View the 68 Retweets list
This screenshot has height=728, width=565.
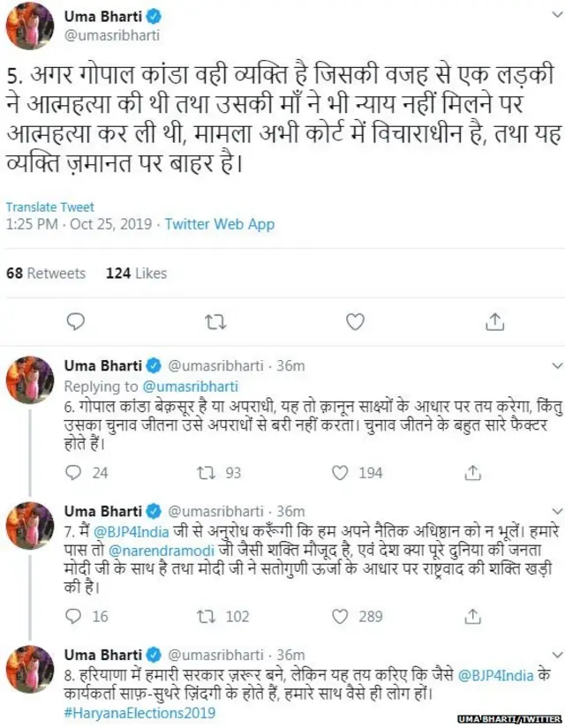[46, 274]
